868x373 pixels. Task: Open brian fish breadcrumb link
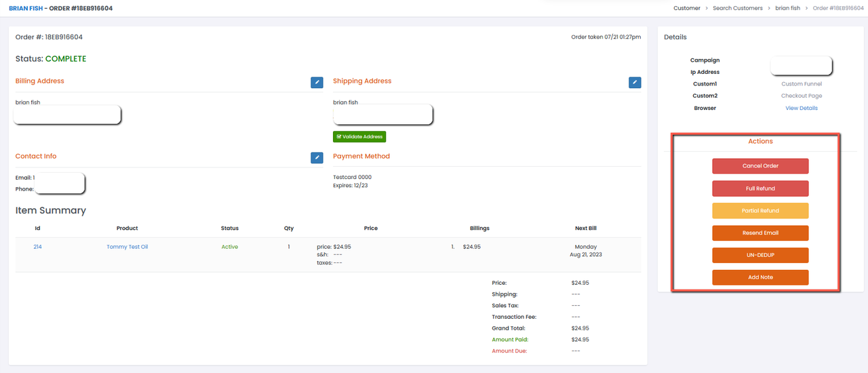click(x=787, y=8)
